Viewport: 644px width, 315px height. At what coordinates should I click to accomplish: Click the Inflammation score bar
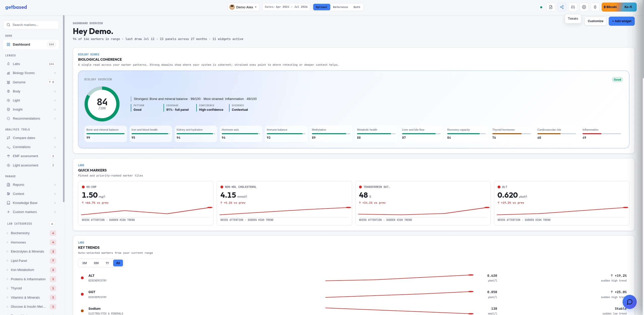pos(602,134)
